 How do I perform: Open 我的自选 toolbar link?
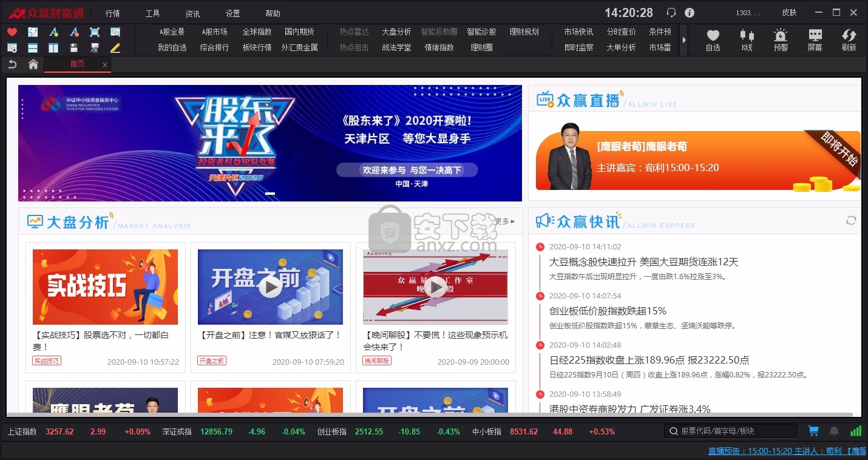tap(172, 47)
